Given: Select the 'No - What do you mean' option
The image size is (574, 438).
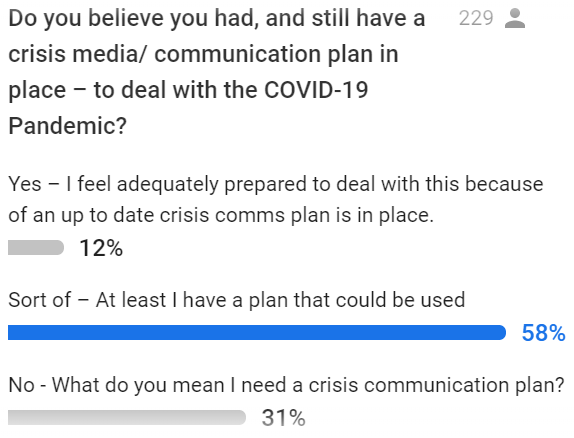Looking at the screenshot, I should pos(287,386).
